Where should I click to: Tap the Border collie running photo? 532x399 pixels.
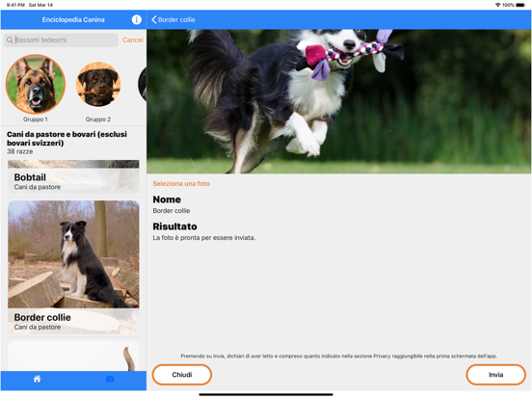click(x=339, y=101)
